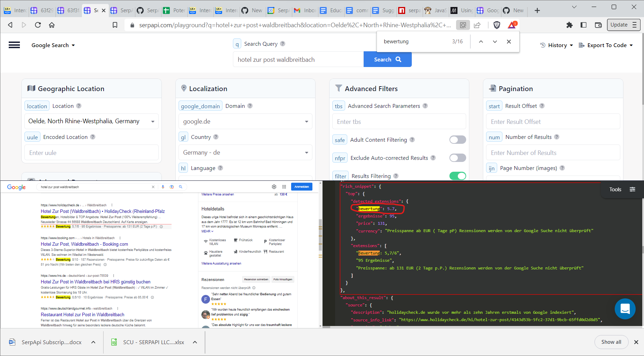Viewport: 644px width, 356px height.
Task: Open Brave Shields lion icon
Action: (497, 25)
